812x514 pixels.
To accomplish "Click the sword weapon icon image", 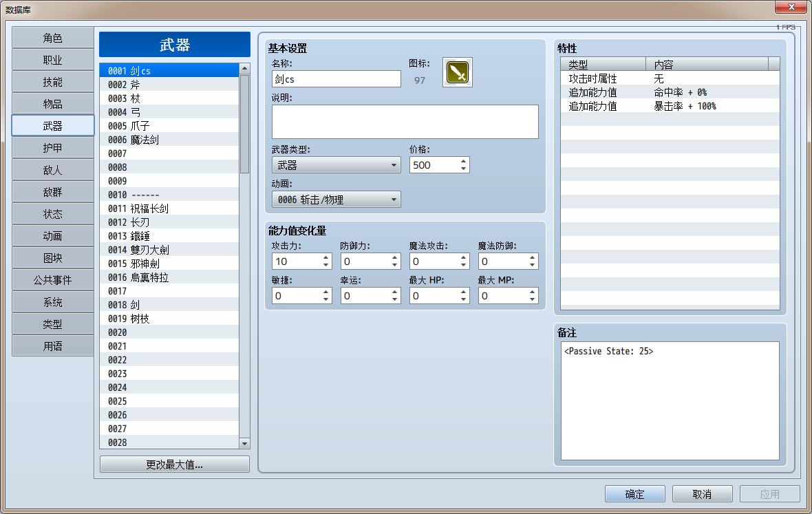I will coord(458,72).
